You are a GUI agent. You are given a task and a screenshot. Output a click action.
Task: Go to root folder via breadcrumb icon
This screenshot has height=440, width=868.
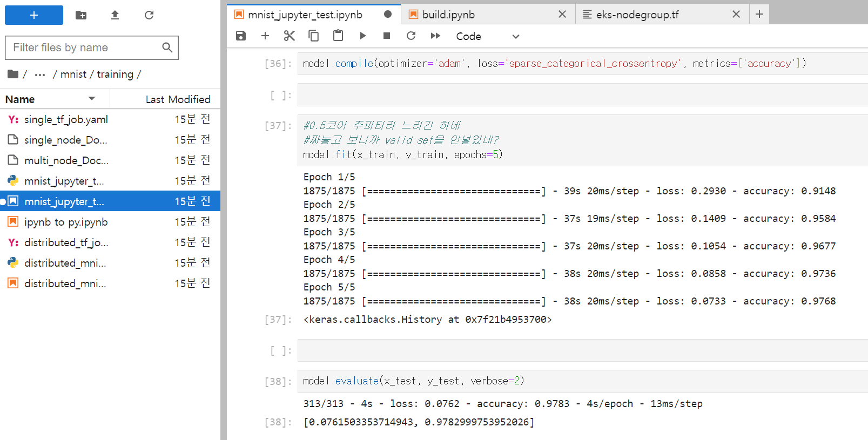[13, 74]
